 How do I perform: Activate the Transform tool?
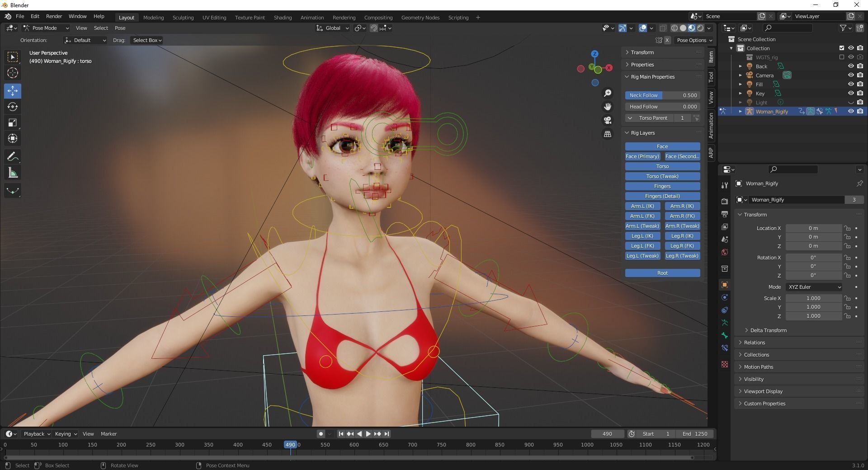pos(13,138)
